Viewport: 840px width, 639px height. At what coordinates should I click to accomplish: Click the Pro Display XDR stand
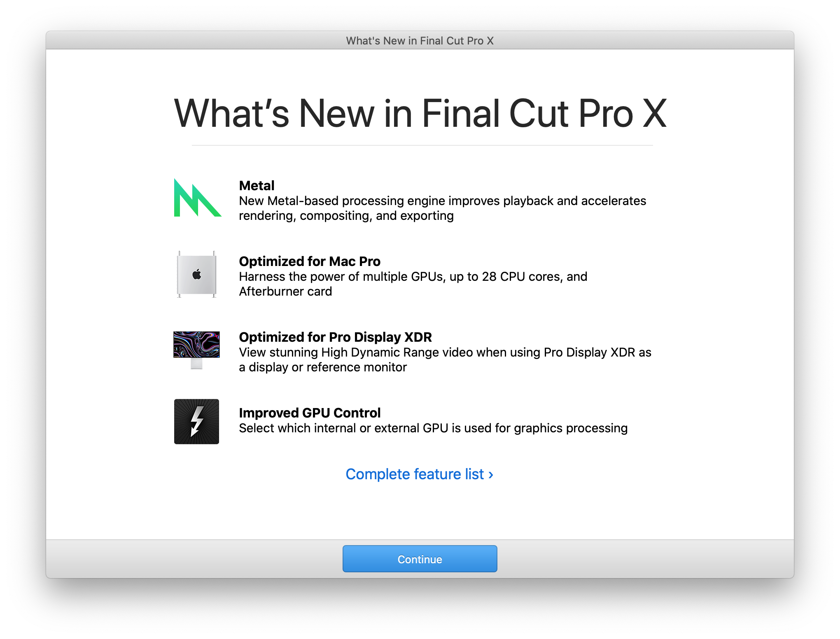(x=196, y=364)
